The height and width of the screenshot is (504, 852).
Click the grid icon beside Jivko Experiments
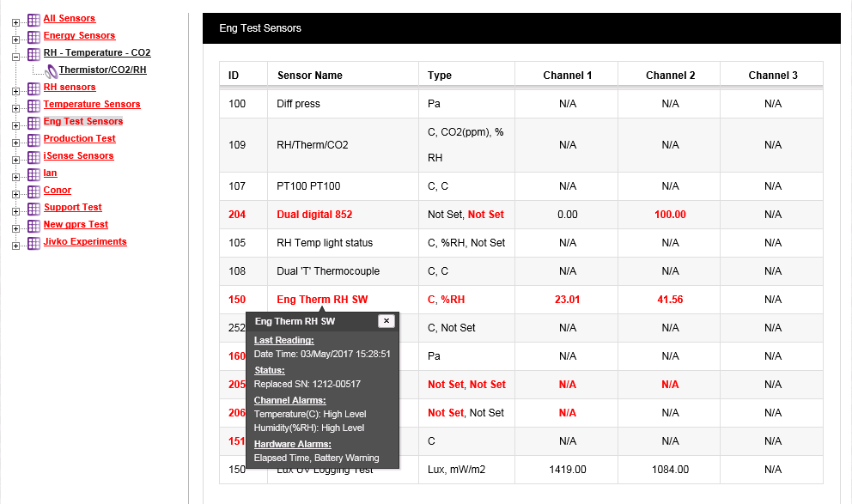tap(33, 243)
